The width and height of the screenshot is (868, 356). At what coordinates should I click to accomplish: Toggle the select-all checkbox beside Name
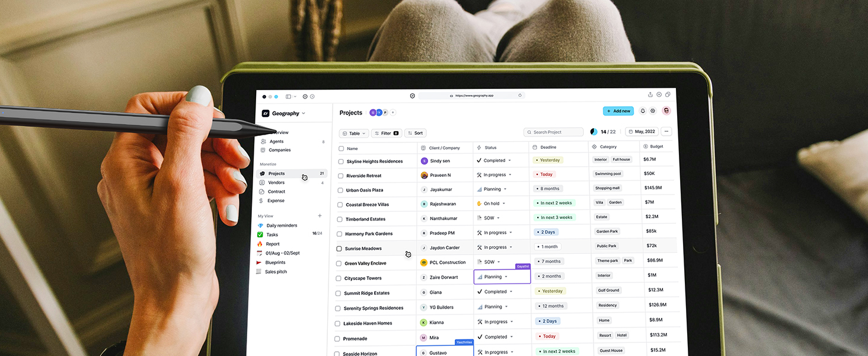click(x=341, y=148)
